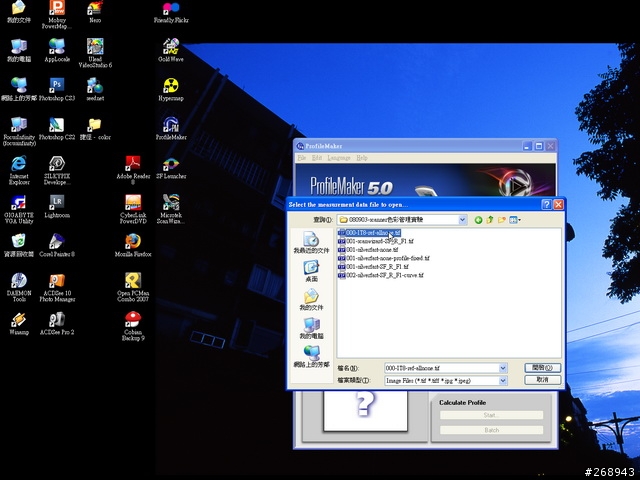Launch Corel Painter 8 from the desktop

point(57,245)
